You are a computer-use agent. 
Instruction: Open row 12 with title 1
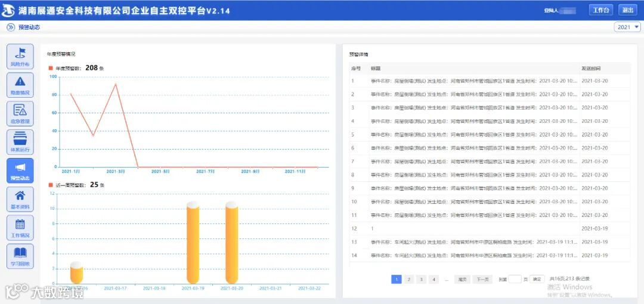coord(372,228)
